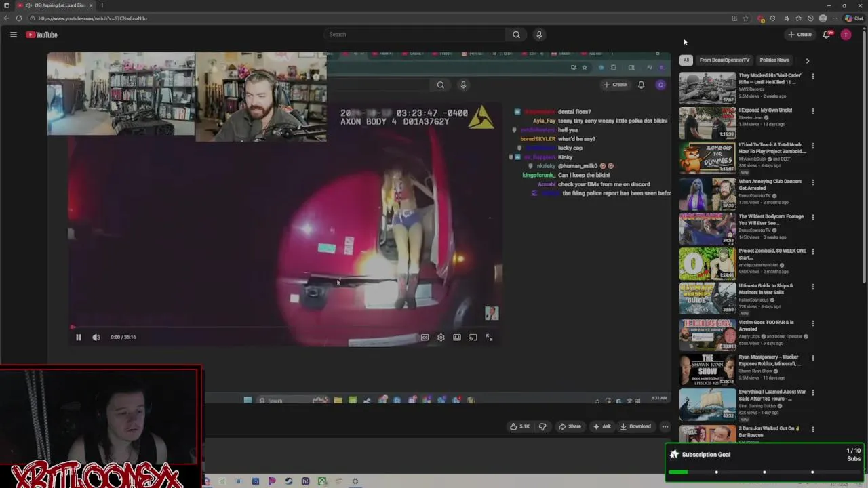Click the Create button in header

tap(800, 35)
